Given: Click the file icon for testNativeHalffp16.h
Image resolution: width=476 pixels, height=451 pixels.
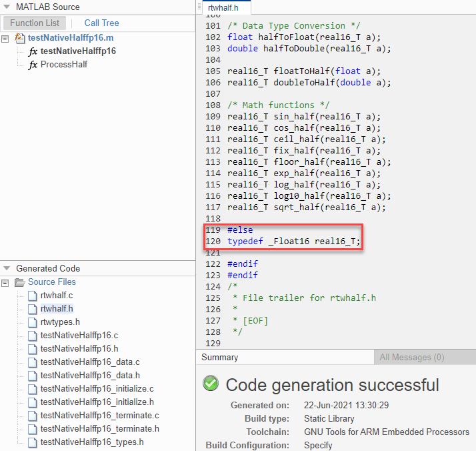Looking at the screenshot, I should click(33, 350).
